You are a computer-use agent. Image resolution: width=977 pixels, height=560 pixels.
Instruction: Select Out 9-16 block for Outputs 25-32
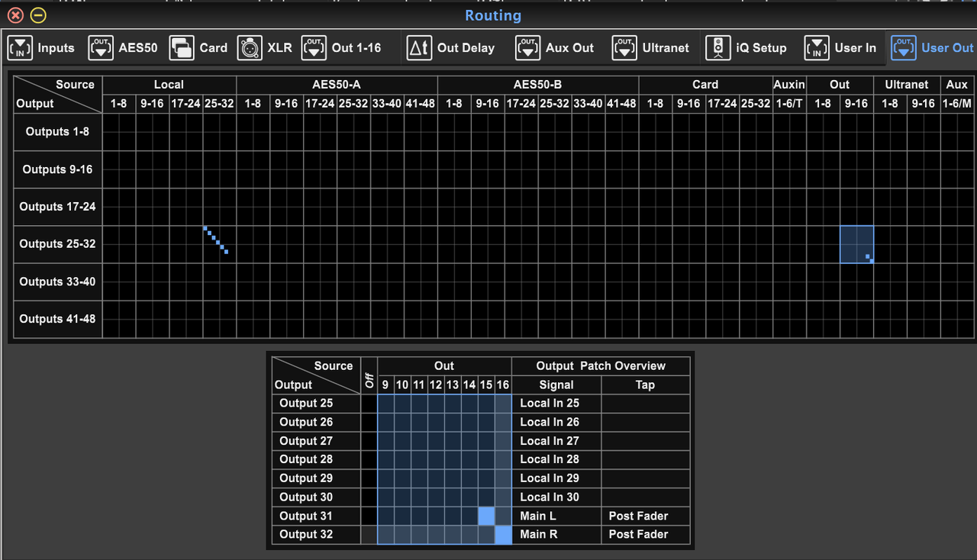click(x=856, y=244)
